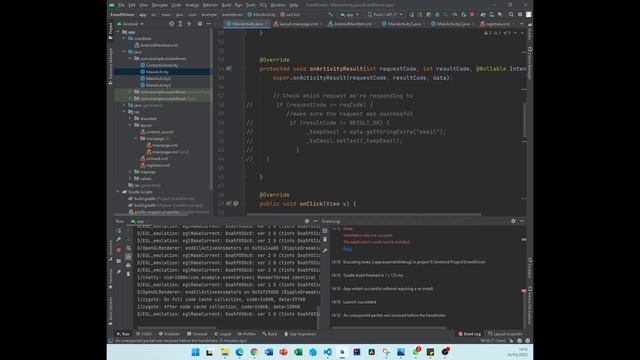Toggle soft-wrap icon in Run panel sidebar
This screenshot has width=640, height=360.
pos(128,248)
